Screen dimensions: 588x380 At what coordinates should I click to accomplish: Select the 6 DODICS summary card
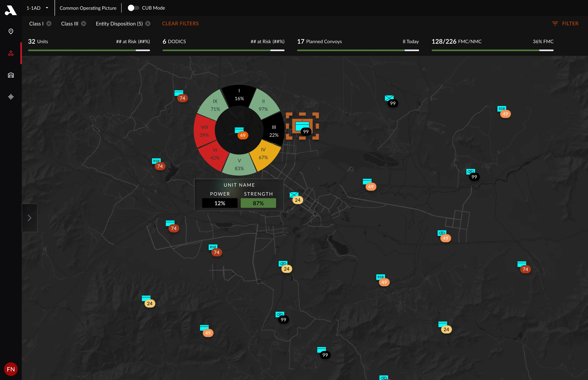coord(223,44)
